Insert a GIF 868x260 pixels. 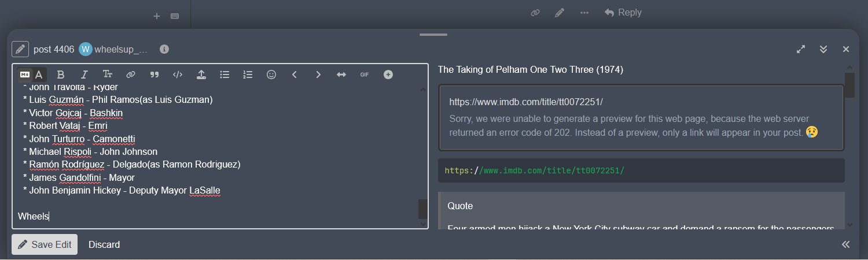coord(365,75)
